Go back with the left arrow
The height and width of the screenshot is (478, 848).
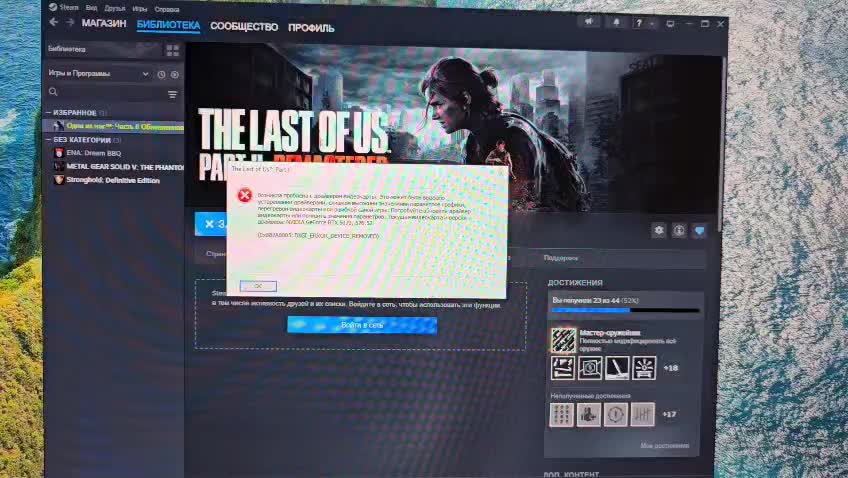[54, 22]
